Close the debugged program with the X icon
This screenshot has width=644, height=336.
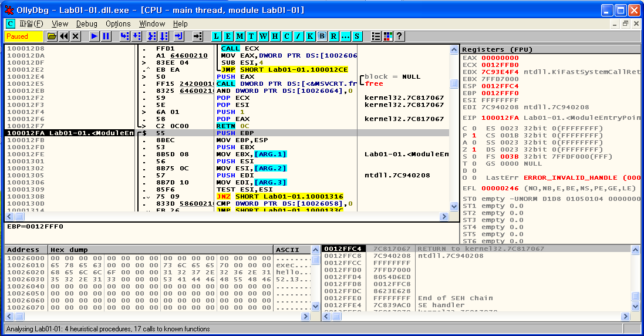[75, 36]
